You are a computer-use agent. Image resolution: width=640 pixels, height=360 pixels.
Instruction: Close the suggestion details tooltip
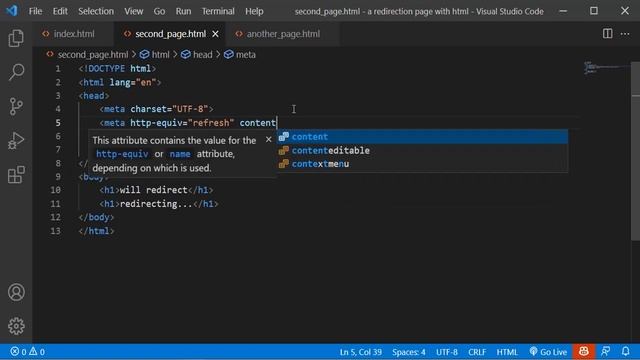click(269, 140)
